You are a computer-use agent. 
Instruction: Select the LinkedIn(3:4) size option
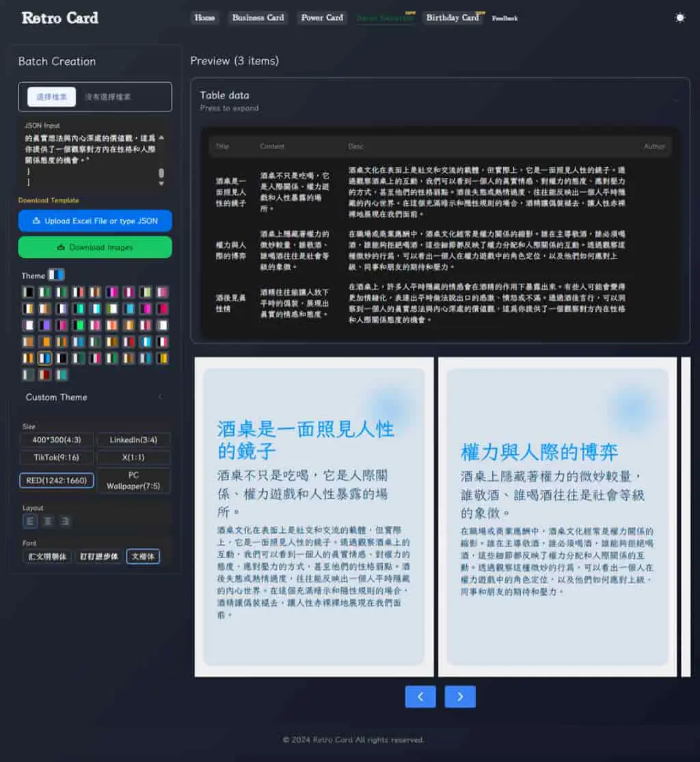click(133, 440)
